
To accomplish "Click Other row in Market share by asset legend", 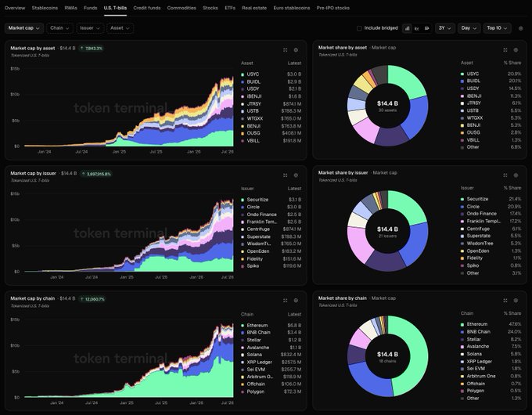I will [x=491, y=147].
